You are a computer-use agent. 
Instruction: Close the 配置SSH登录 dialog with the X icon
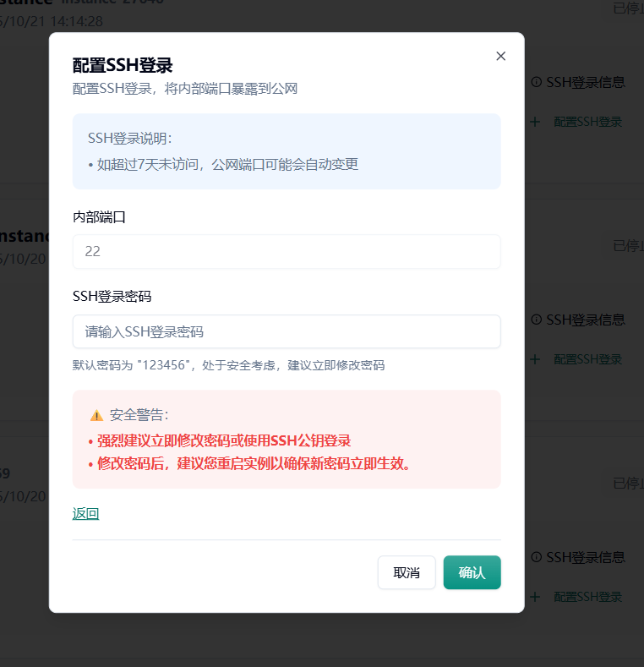500,56
